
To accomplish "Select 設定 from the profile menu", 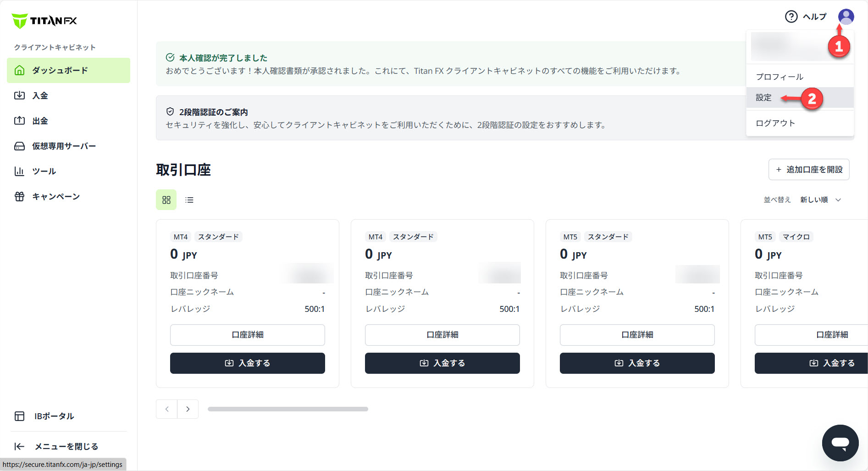I will (x=764, y=98).
